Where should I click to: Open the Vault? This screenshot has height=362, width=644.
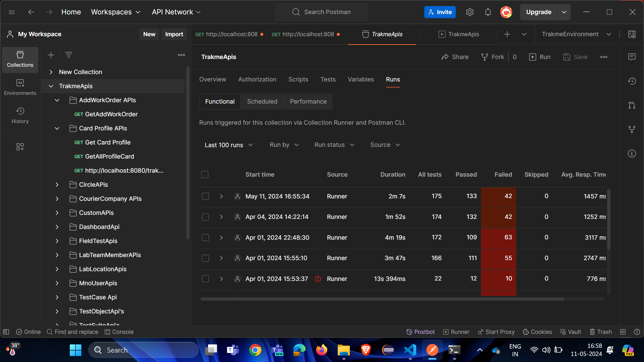571,332
